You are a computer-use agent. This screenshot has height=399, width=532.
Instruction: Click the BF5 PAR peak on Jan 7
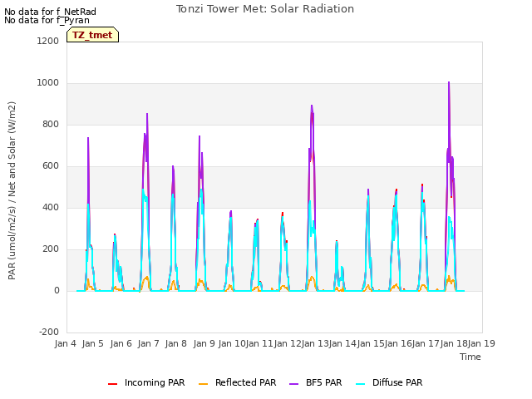click(x=147, y=114)
